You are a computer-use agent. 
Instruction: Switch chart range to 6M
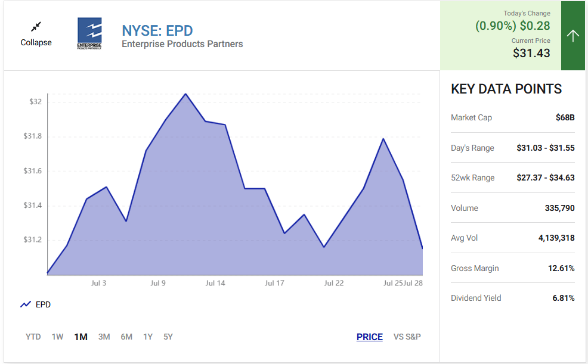click(x=126, y=337)
